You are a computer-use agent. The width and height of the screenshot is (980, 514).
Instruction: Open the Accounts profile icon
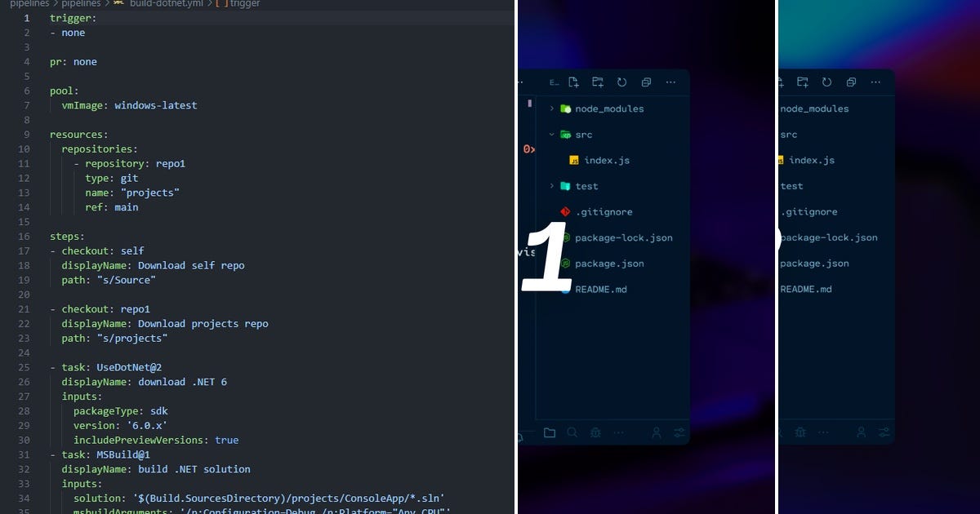(x=656, y=432)
